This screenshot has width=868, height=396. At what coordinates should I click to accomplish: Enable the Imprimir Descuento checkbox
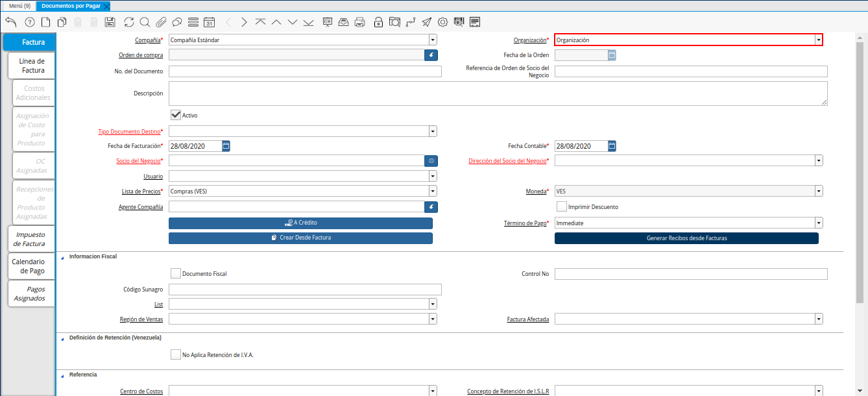(562, 206)
